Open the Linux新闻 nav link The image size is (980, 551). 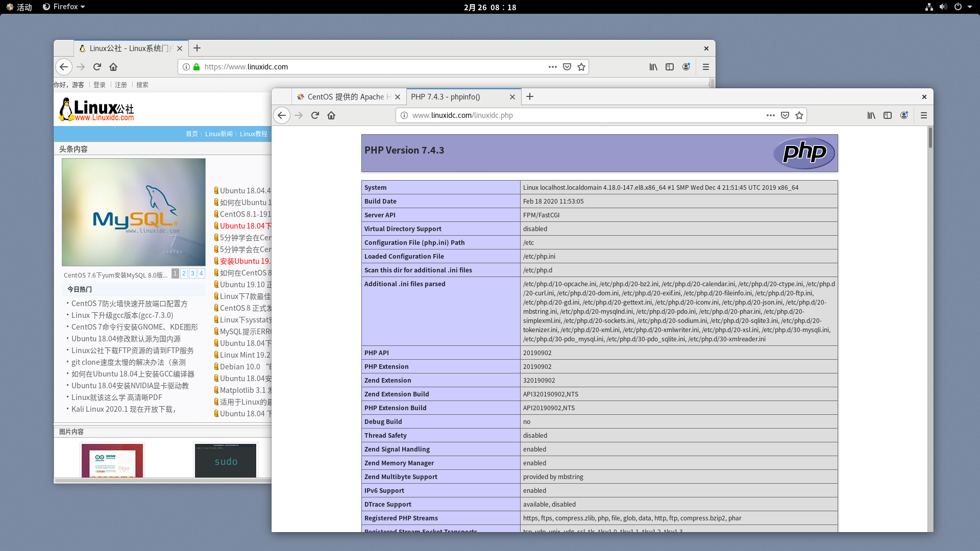tap(218, 134)
